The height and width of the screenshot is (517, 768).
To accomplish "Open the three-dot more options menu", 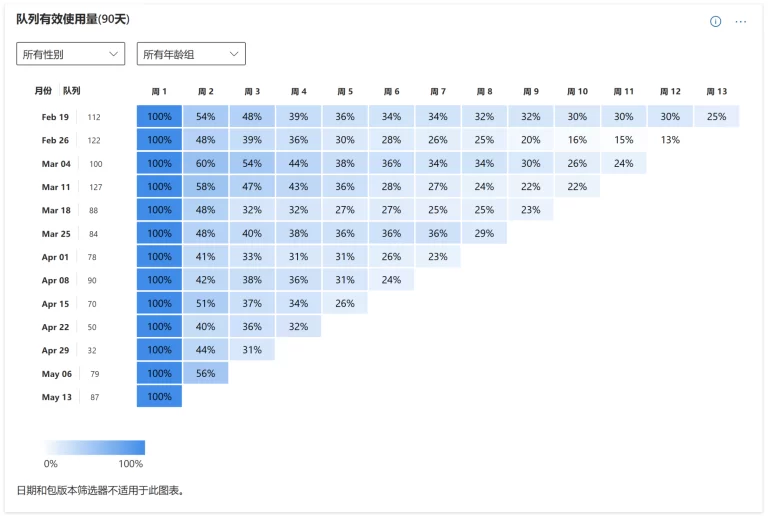I will click(741, 22).
